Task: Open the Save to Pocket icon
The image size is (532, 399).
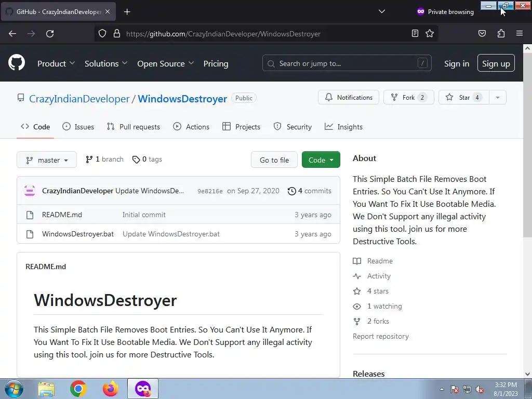Action: 482,33
